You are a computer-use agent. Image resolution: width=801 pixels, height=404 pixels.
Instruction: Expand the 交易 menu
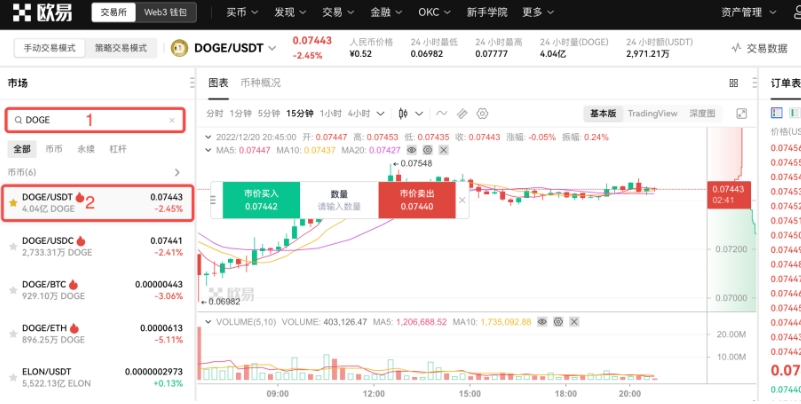click(338, 12)
